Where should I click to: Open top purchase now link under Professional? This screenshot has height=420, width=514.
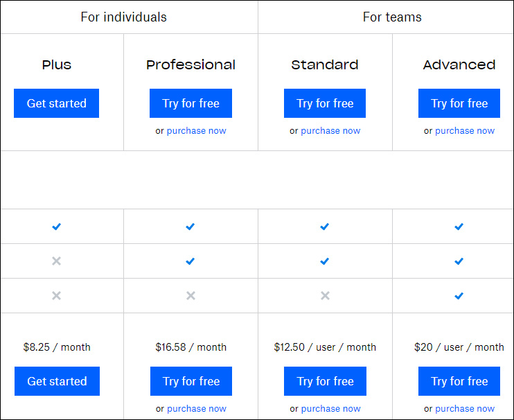(196, 131)
